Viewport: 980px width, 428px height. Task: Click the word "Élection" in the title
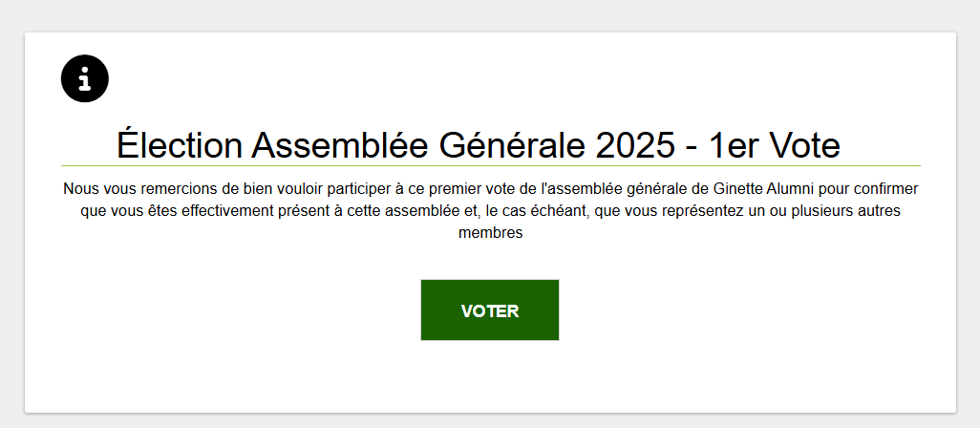pyautogui.click(x=180, y=145)
